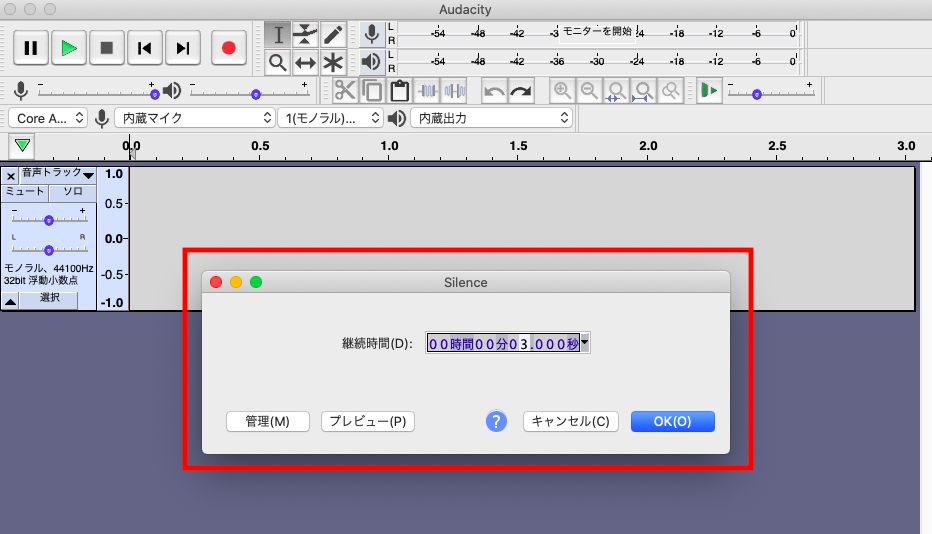Screen dimensions: 932x534
Task: Click the 2.0 mark on timeline ruler
Action: [648, 146]
